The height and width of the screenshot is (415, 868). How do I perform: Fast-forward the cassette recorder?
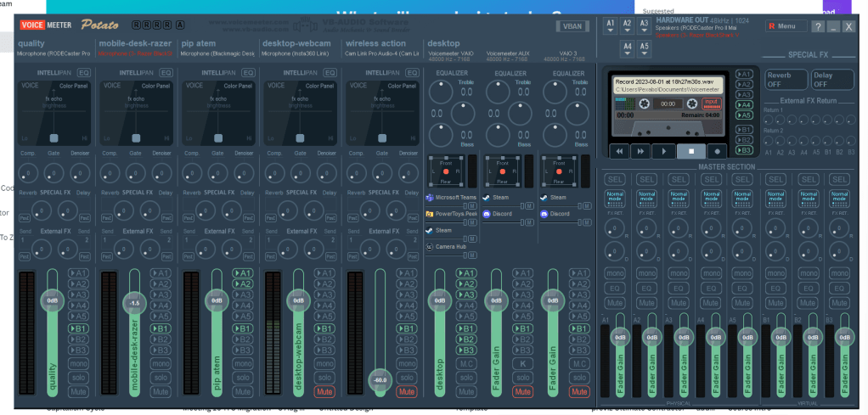tap(640, 151)
